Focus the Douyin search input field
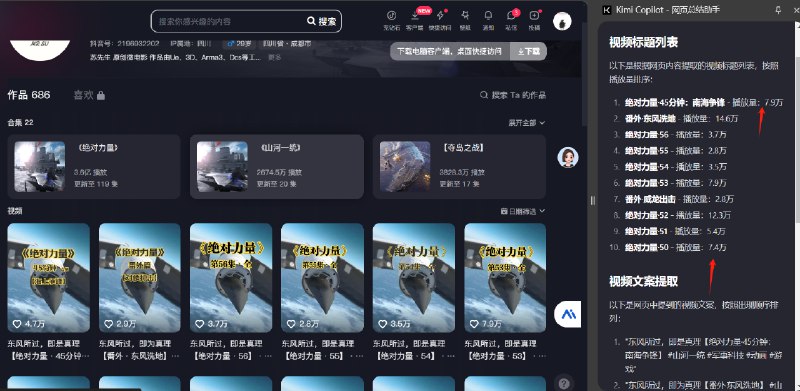800x391 pixels. coord(230,21)
